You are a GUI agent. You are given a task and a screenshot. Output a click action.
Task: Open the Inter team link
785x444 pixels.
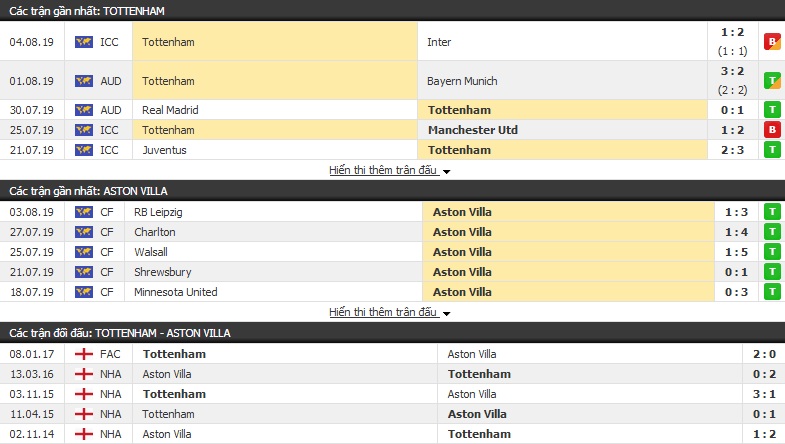(439, 42)
